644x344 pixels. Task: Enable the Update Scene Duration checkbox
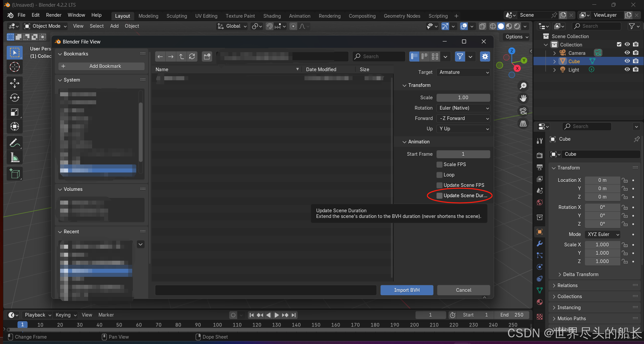click(x=440, y=196)
